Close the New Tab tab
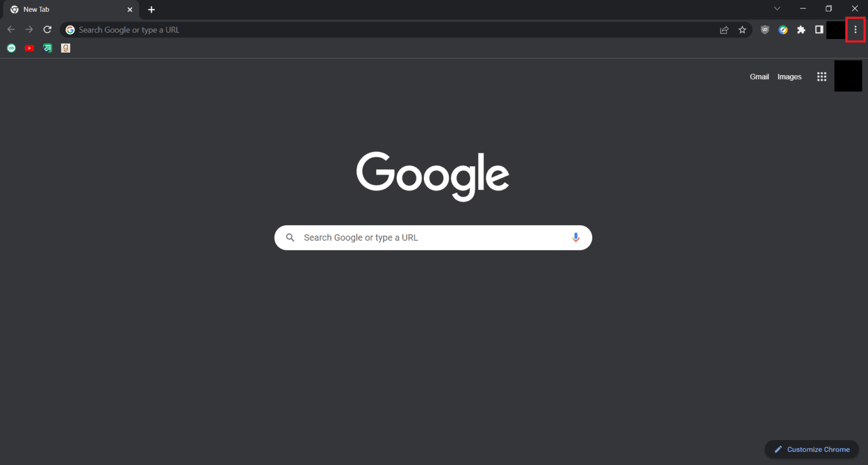Screen dimensions: 868x465 [129, 10]
